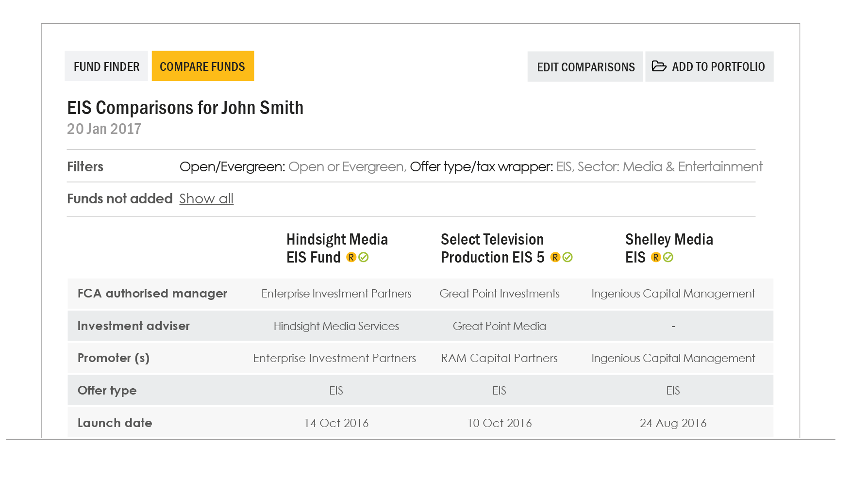Image resolution: width=868 pixels, height=478 pixels.
Task: Click the folder icon in Add to Portfolio
Action: click(x=659, y=66)
